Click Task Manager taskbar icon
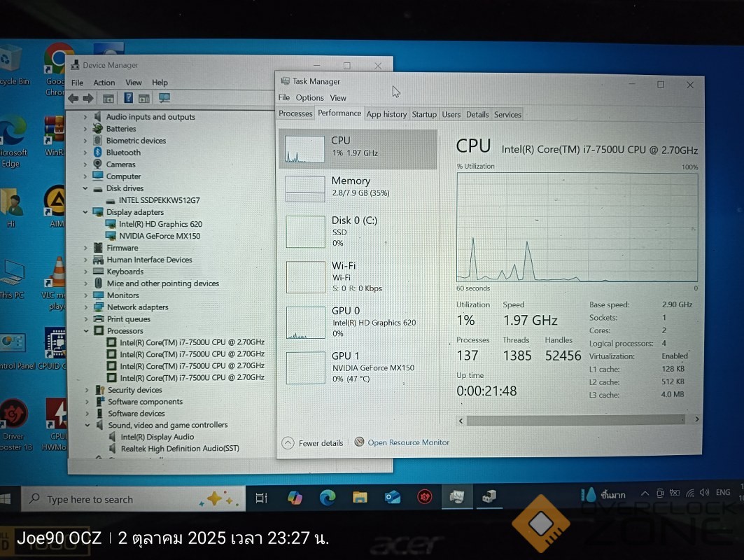The image size is (744, 560). click(x=457, y=496)
